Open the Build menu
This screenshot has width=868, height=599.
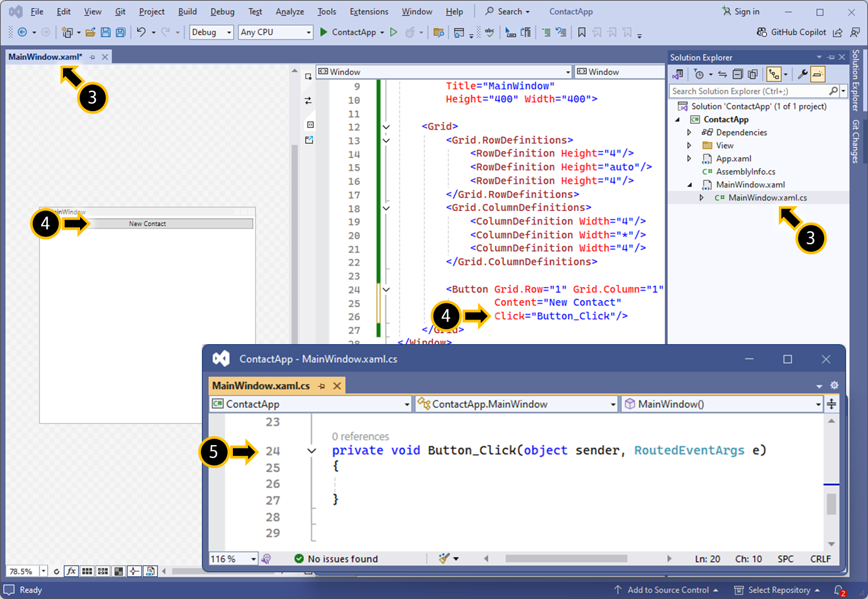point(187,11)
